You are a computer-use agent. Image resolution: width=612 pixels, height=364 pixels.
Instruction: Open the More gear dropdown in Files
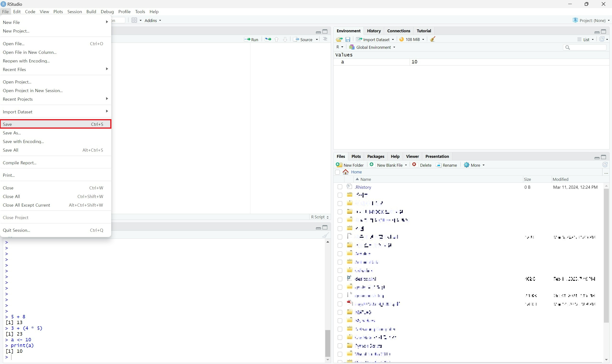pos(474,165)
